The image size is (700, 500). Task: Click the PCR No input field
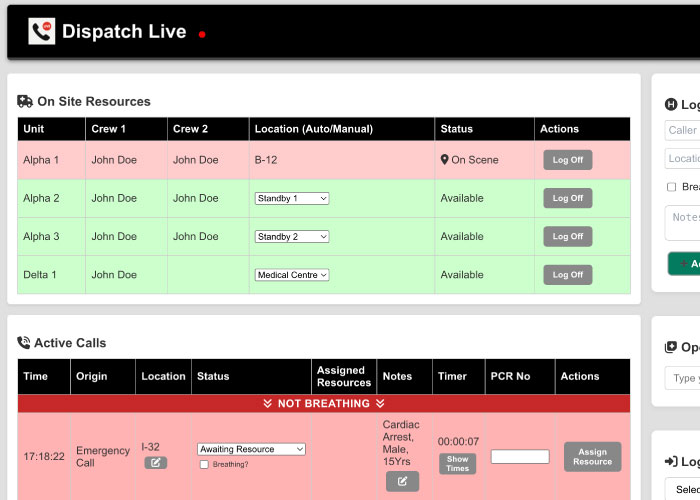click(x=520, y=457)
